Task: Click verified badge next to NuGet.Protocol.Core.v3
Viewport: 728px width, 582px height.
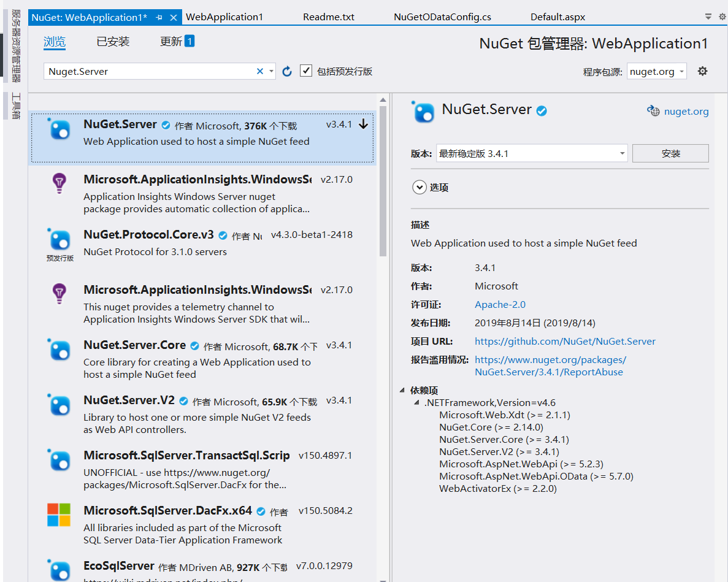Action: coord(223,235)
